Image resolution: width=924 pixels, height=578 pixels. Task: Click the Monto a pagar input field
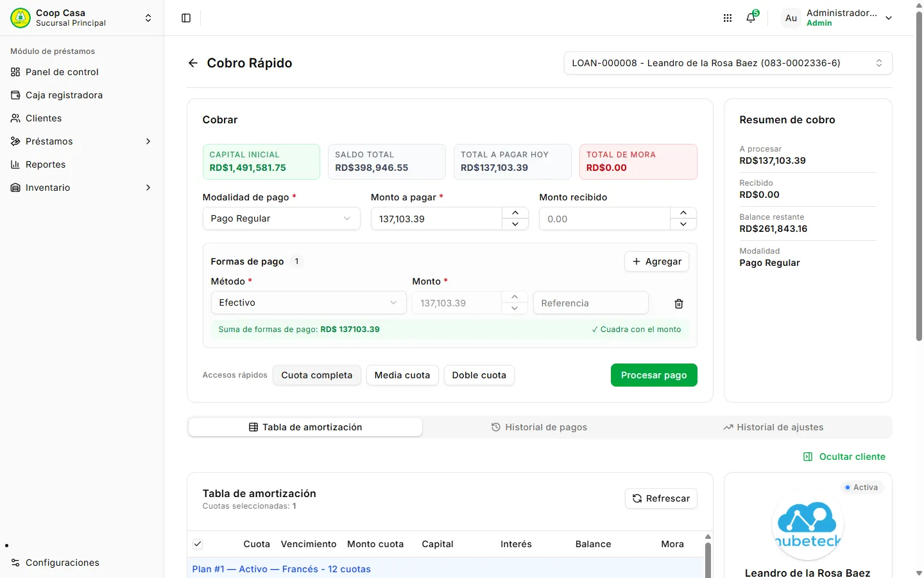(x=436, y=218)
